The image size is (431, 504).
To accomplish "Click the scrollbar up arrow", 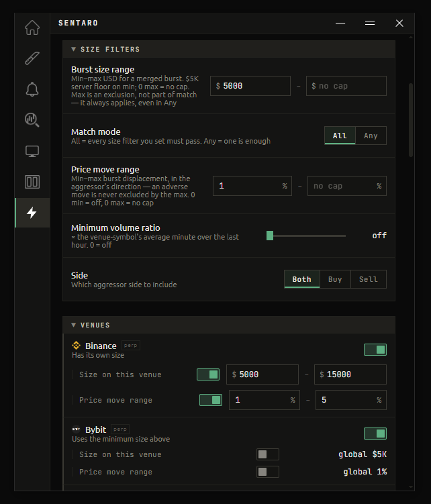I will coord(411,38).
